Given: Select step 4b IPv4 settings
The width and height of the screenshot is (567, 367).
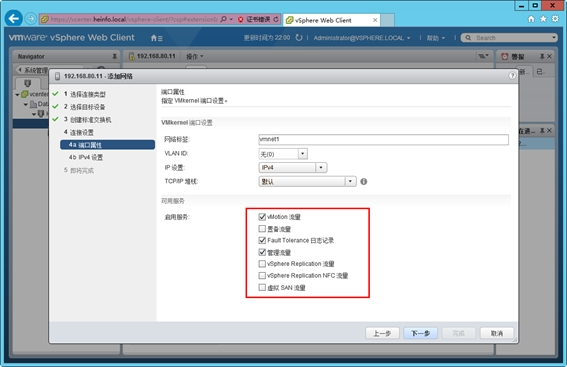Looking at the screenshot, I should pos(86,158).
